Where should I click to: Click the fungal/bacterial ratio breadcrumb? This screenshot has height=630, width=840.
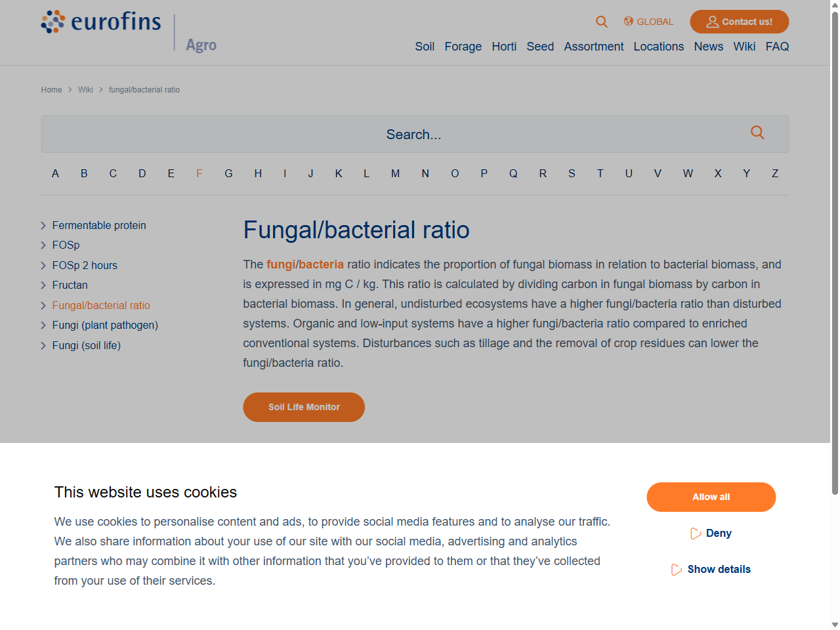pyautogui.click(x=144, y=90)
